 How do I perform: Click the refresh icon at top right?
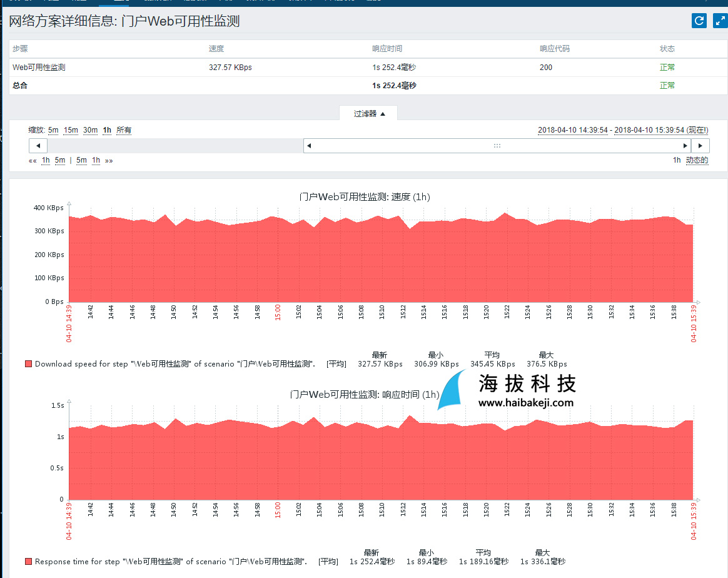[x=699, y=21]
